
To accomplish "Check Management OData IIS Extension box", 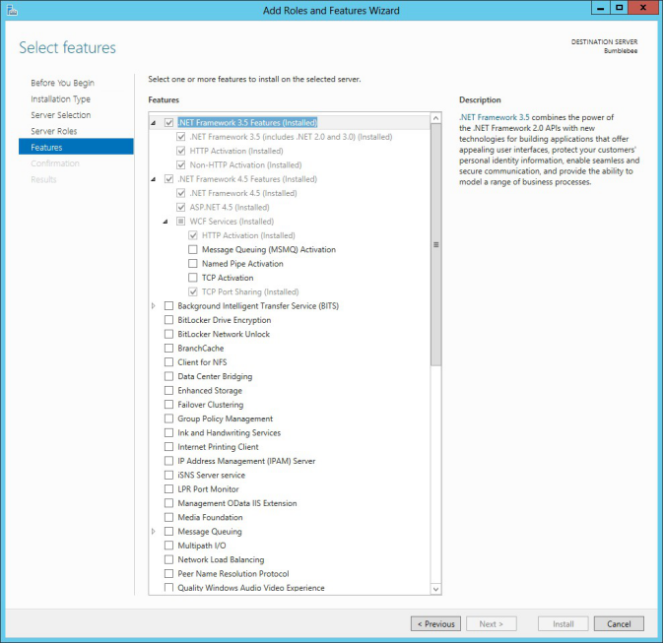I will [x=169, y=503].
